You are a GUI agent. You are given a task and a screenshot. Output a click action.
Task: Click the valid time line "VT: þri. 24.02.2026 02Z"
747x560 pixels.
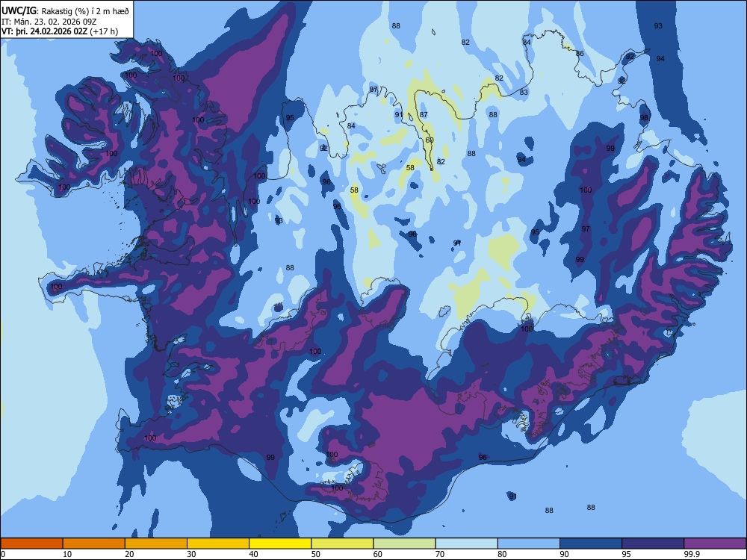click(x=44, y=31)
